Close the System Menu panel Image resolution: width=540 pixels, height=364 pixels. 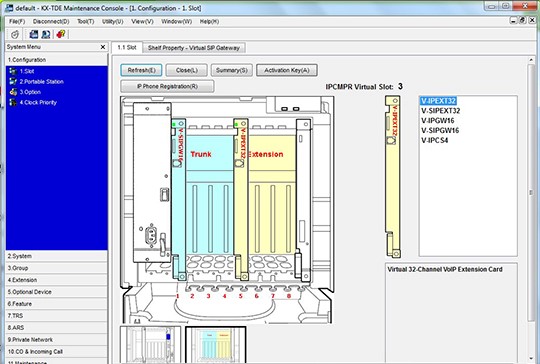point(103,47)
